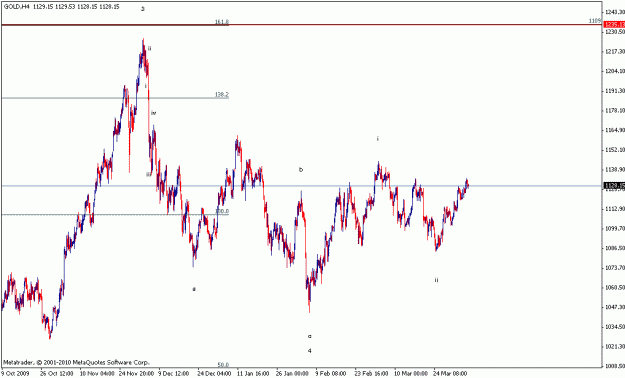Click the wave label ii below late March low
The image size is (625, 378).
(436, 280)
